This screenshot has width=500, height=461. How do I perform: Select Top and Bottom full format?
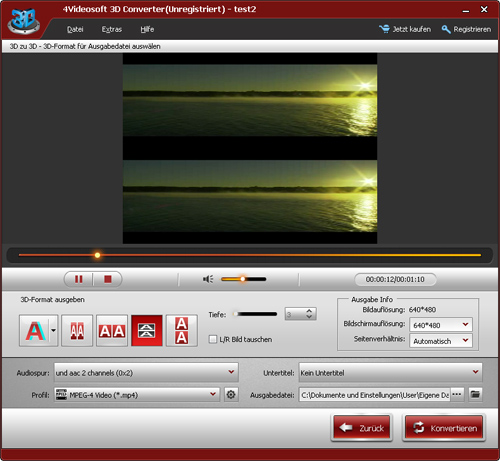click(182, 331)
